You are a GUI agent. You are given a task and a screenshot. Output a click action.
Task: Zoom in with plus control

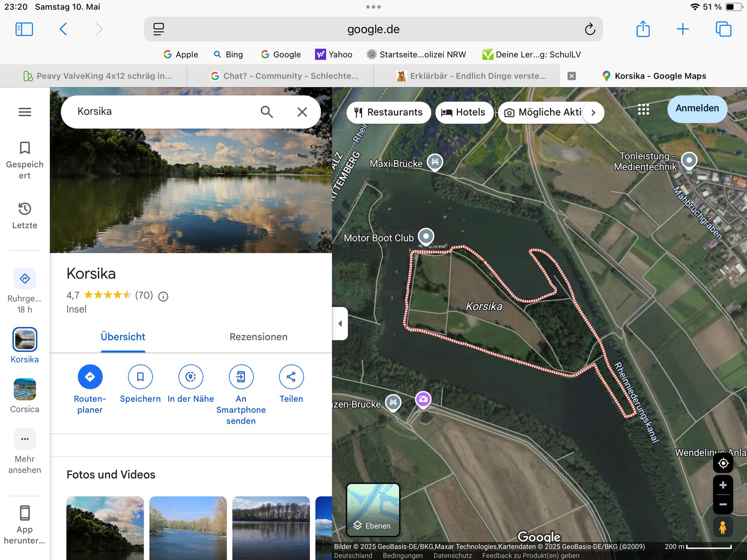[723, 485]
